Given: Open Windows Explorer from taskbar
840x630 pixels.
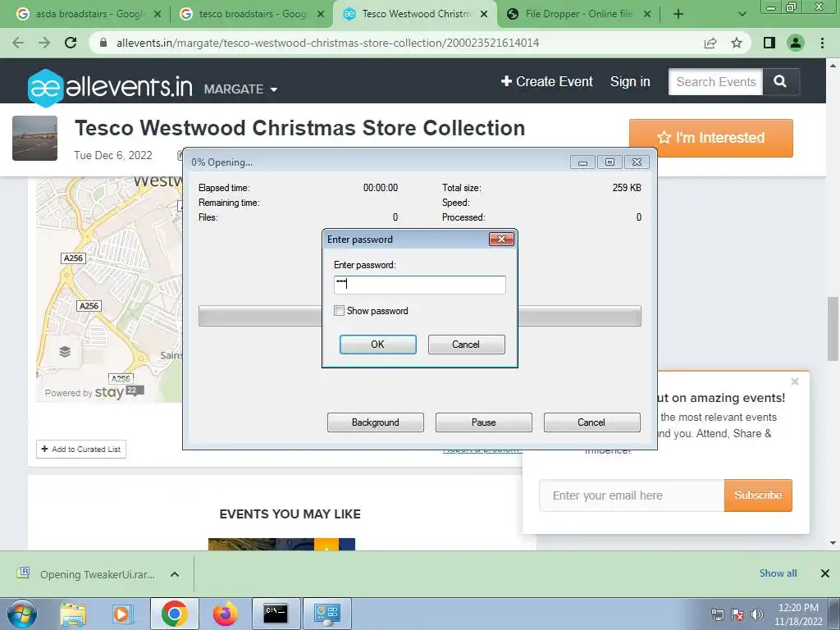Looking at the screenshot, I should point(73,614).
